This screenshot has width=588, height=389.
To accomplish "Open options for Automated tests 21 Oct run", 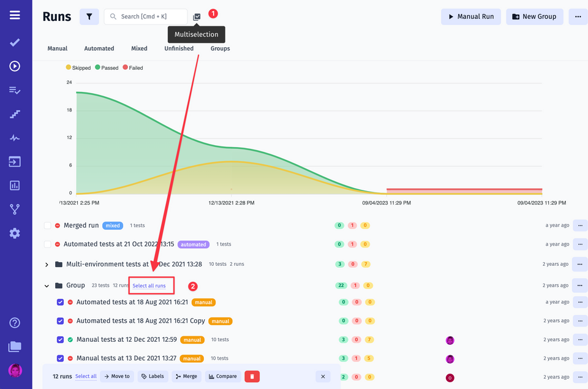I will (580, 244).
